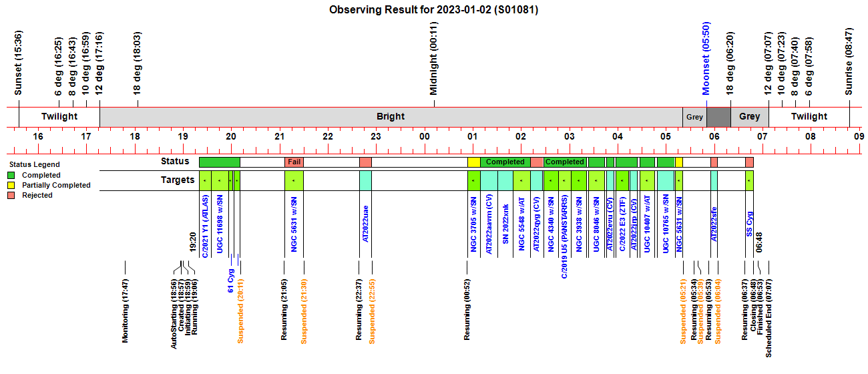Click the Suspended (20:11) event label
This screenshot has width=868, height=374.
coord(241,311)
